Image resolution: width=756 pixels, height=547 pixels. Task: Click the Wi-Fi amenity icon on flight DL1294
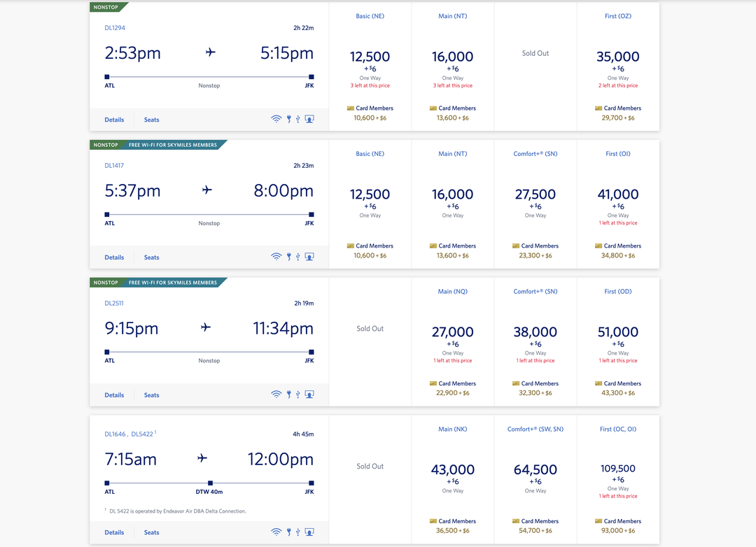click(276, 119)
